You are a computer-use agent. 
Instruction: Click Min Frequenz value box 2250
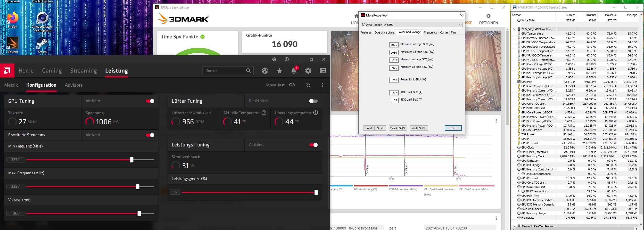pos(15,160)
